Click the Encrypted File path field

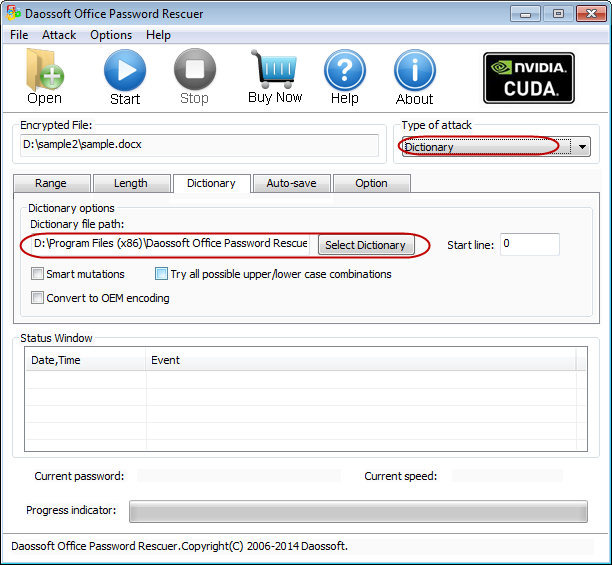pyautogui.click(x=199, y=145)
